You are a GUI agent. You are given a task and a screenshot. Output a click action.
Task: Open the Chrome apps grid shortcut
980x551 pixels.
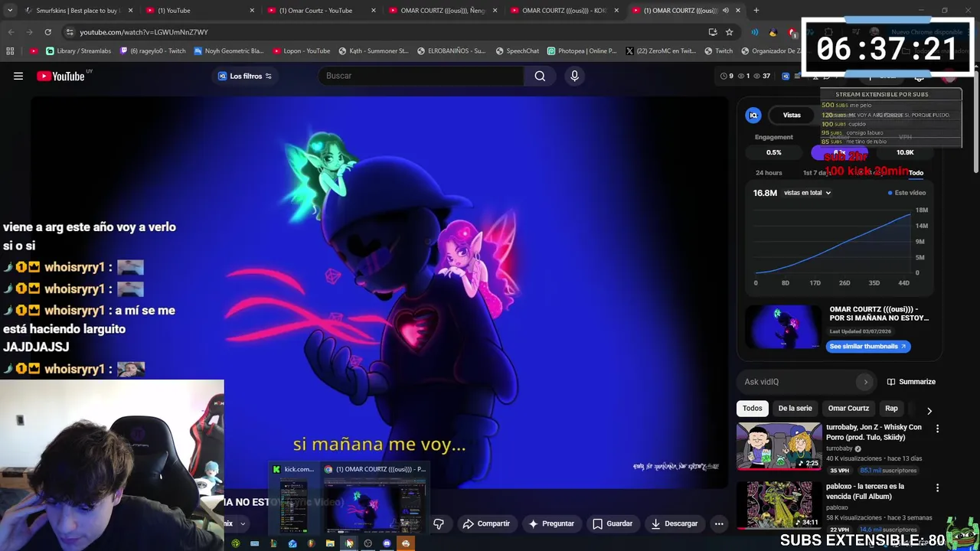[10, 51]
